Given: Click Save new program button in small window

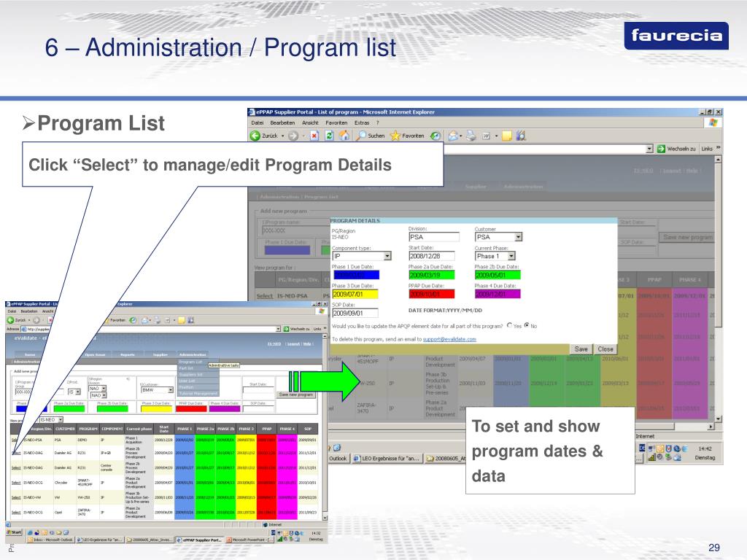Looking at the screenshot, I should point(296,394).
